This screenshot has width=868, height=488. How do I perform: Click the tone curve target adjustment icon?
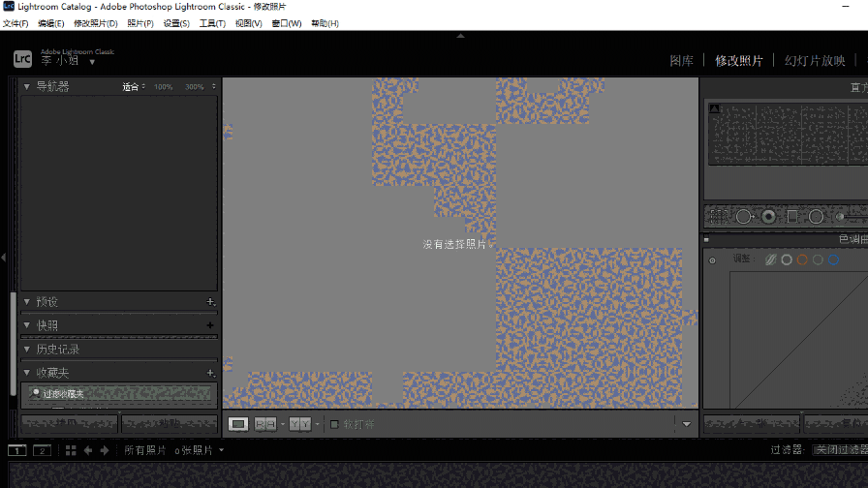point(713,260)
